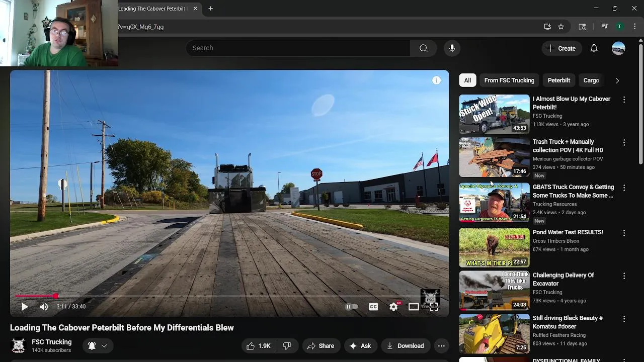Open FSC Trucking channel name link

tap(51, 342)
